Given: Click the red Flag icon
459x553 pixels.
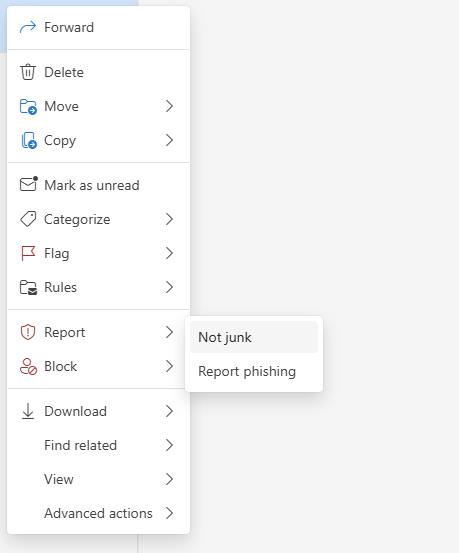Looking at the screenshot, I should pyautogui.click(x=28, y=253).
